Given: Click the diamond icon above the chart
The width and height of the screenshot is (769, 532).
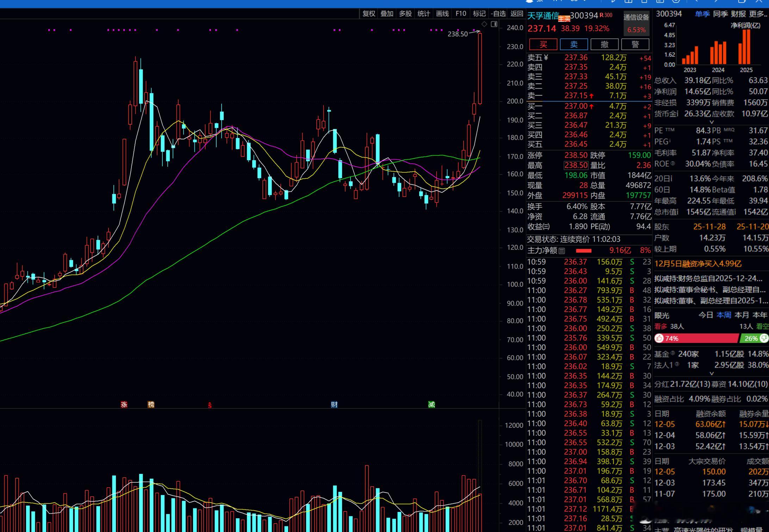Looking at the screenshot, I should [484, 24].
